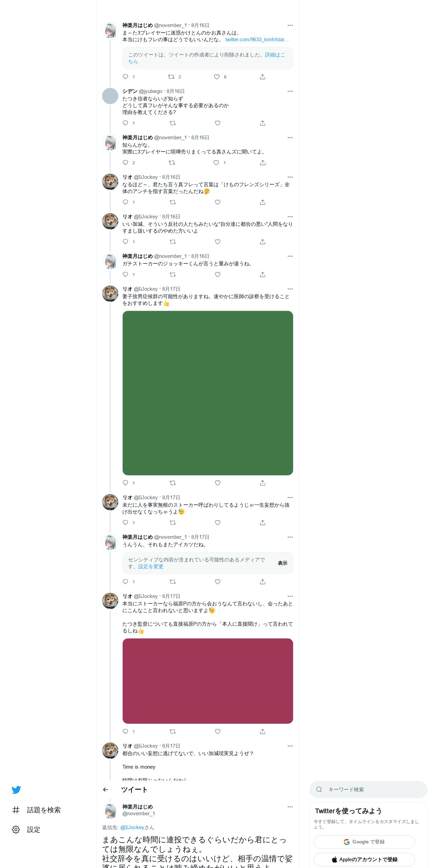434x868 pixels.
Task: Open settings gear in sidebar
Action: (16, 829)
